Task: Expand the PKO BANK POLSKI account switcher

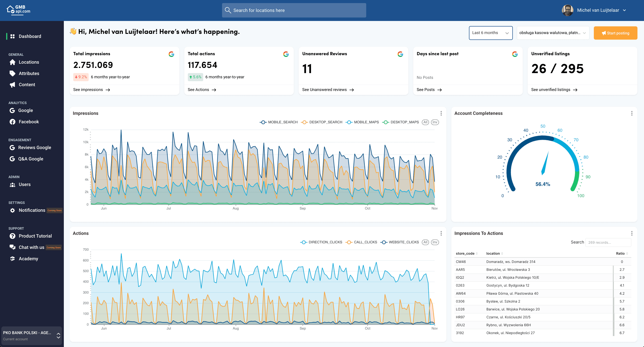Action: pos(32,335)
